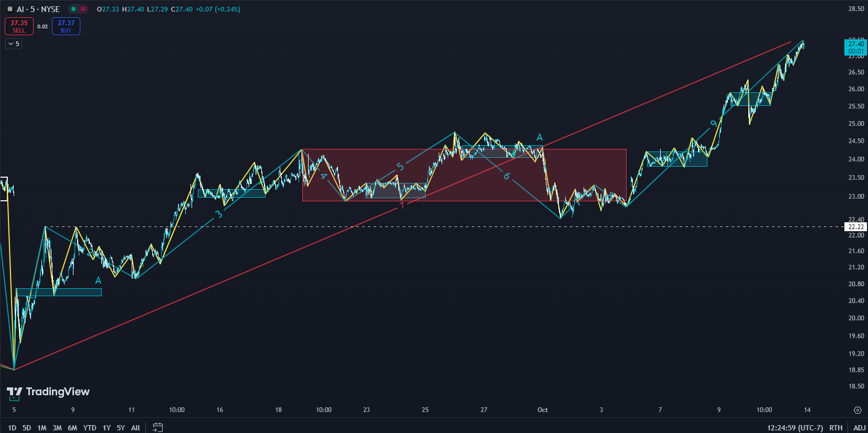Open the Go to date calendar icon
Image resolution: width=868 pixels, height=433 pixels.
157,427
